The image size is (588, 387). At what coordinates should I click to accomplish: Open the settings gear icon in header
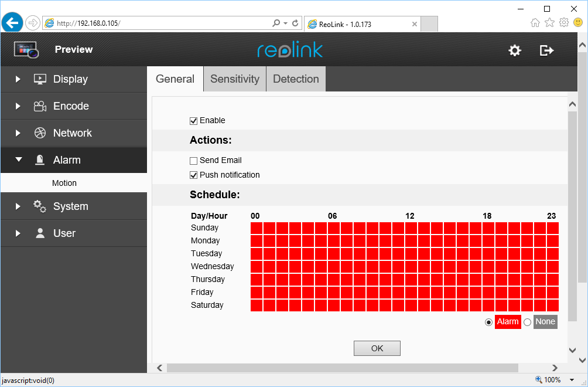coord(514,50)
